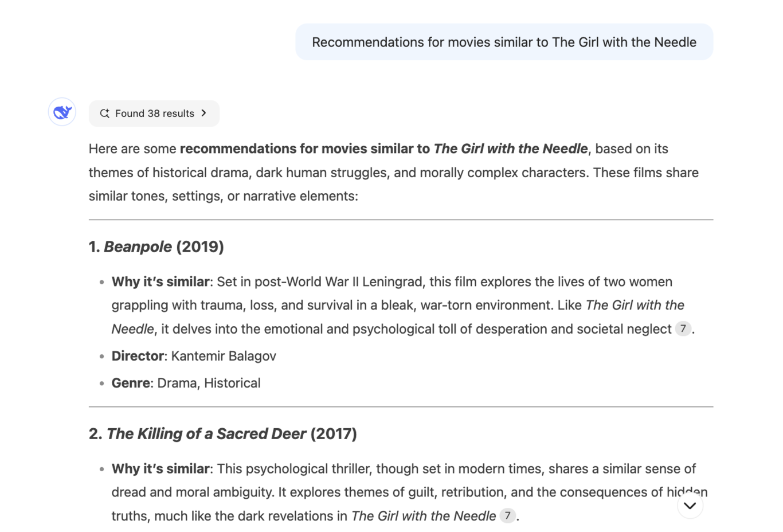Click the 'Genre' label under Beanpole

coord(131,383)
